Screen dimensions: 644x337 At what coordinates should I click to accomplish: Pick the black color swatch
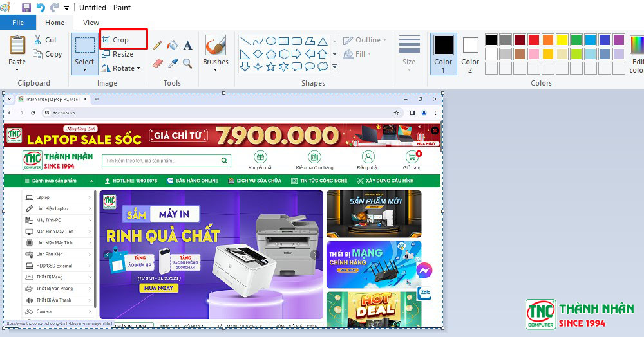(491, 40)
